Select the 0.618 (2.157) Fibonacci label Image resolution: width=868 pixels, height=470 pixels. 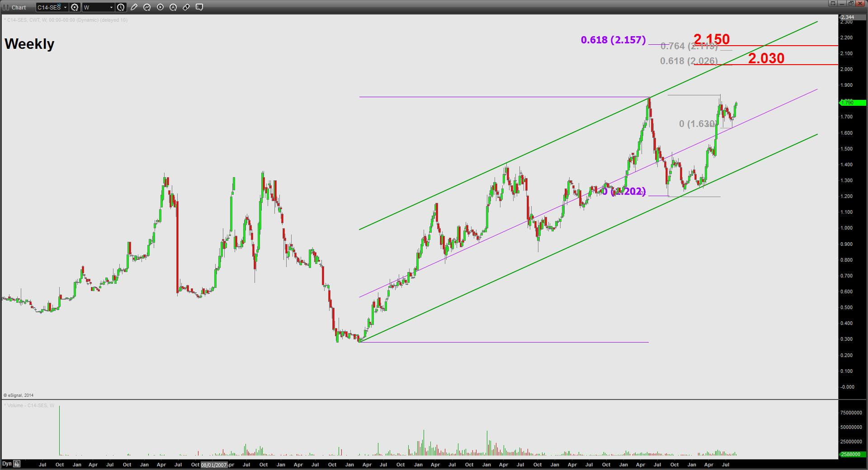(613, 40)
